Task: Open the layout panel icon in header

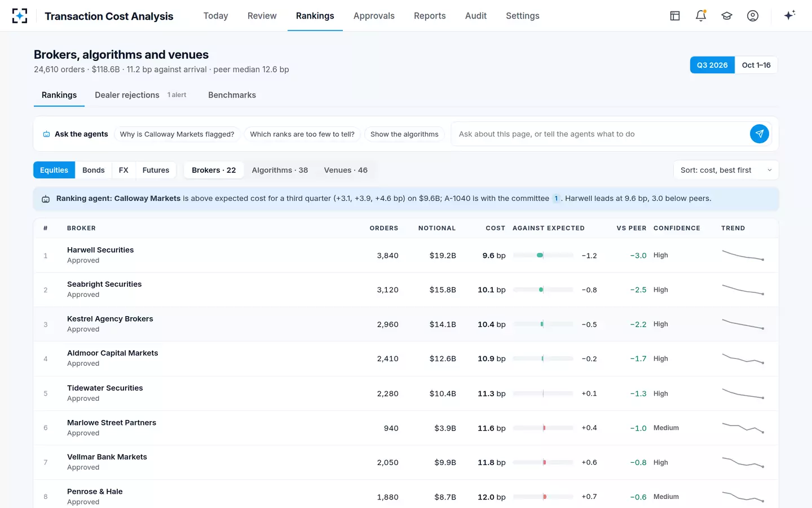Action: (x=675, y=16)
